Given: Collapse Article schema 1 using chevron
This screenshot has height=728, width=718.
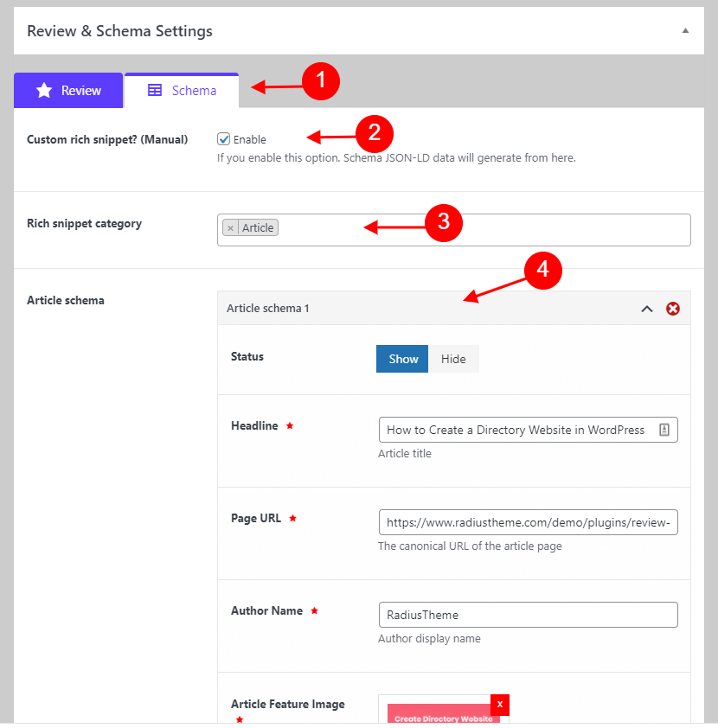Looking at the screenshot, I should click(647, 309).
